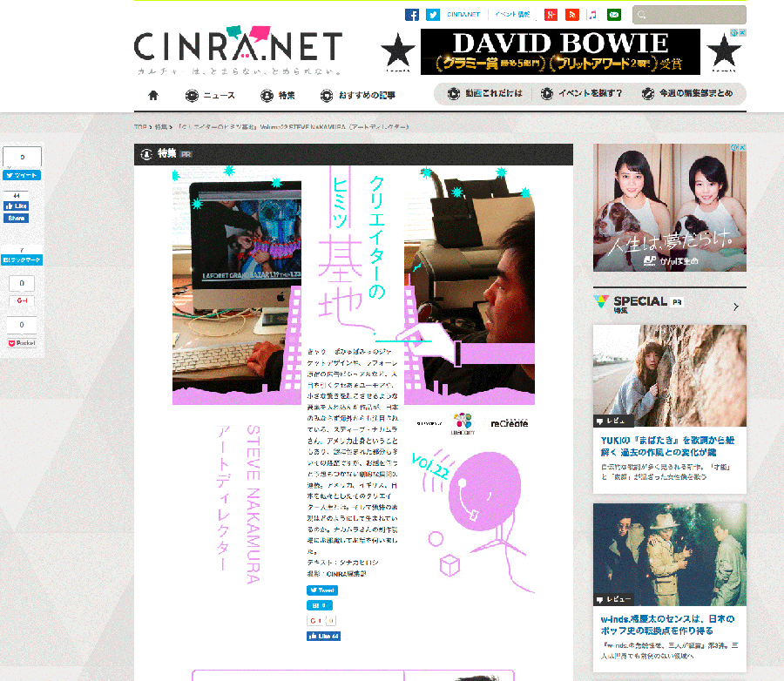The width and height of the screenshot is (784, 681).
Task: Open イベントを探す？ menu link
Action: [x=582, y=93]
